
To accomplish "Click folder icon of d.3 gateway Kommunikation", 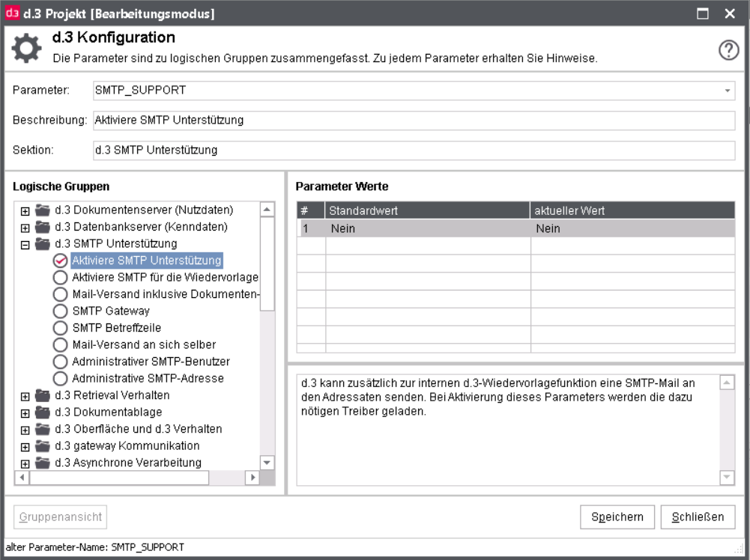I will click(43, 446).
